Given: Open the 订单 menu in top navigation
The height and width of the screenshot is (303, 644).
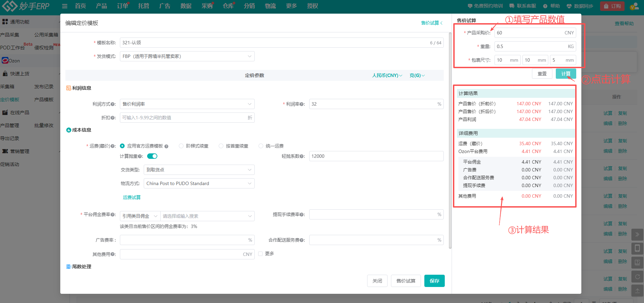Looking at the screenshot, I should (123, 6).
